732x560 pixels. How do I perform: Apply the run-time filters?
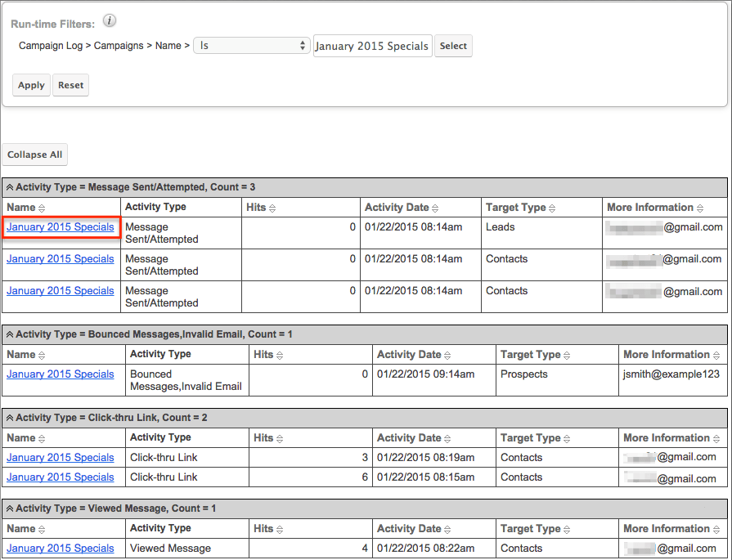31,85
